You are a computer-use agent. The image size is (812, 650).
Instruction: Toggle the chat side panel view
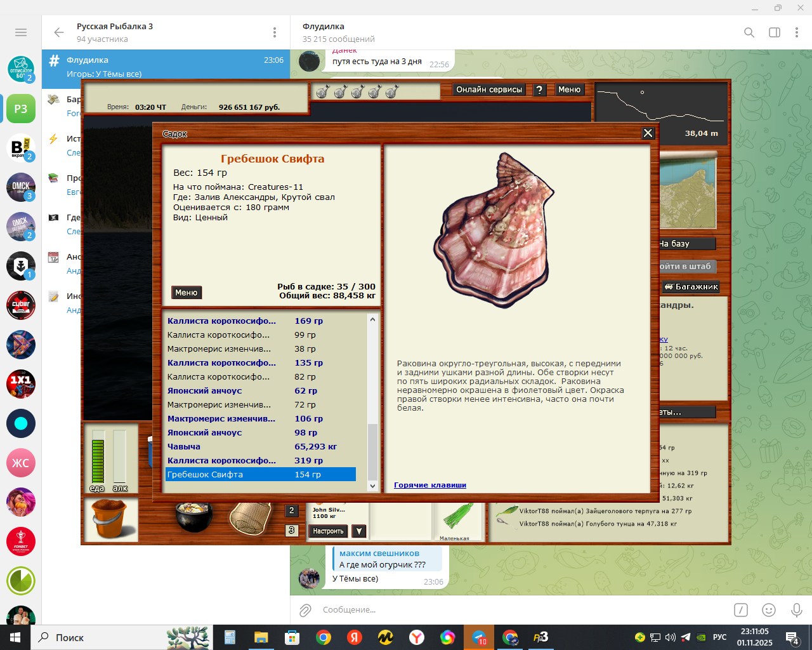tap(774, 32)
